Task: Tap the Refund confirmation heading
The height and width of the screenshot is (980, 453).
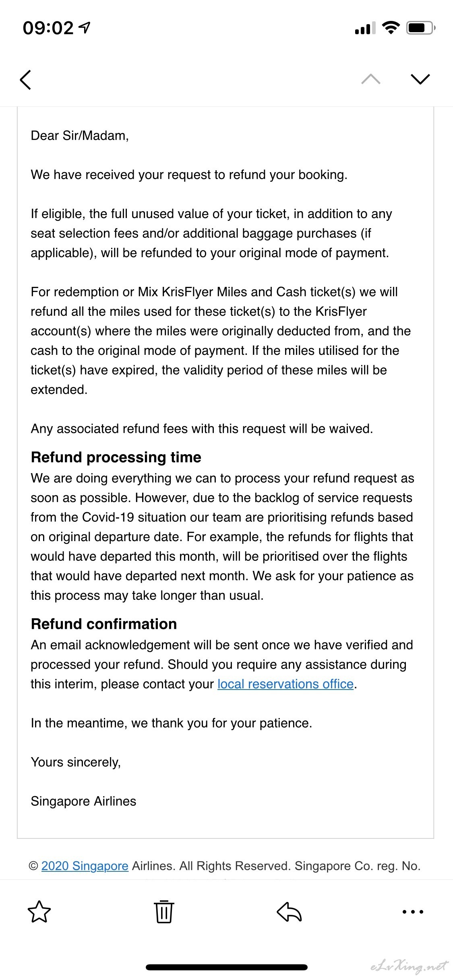Action: coord(104,624)
